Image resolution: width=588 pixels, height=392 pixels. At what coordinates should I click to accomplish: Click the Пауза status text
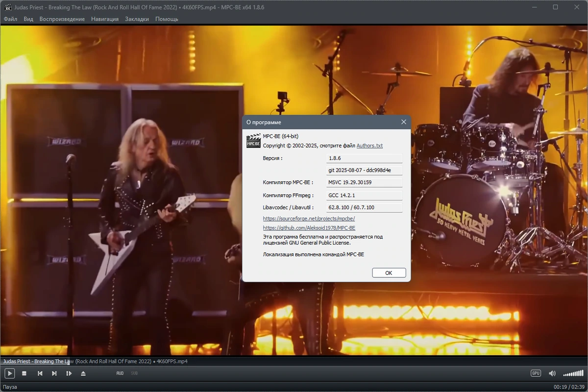(x=10, y=387)
